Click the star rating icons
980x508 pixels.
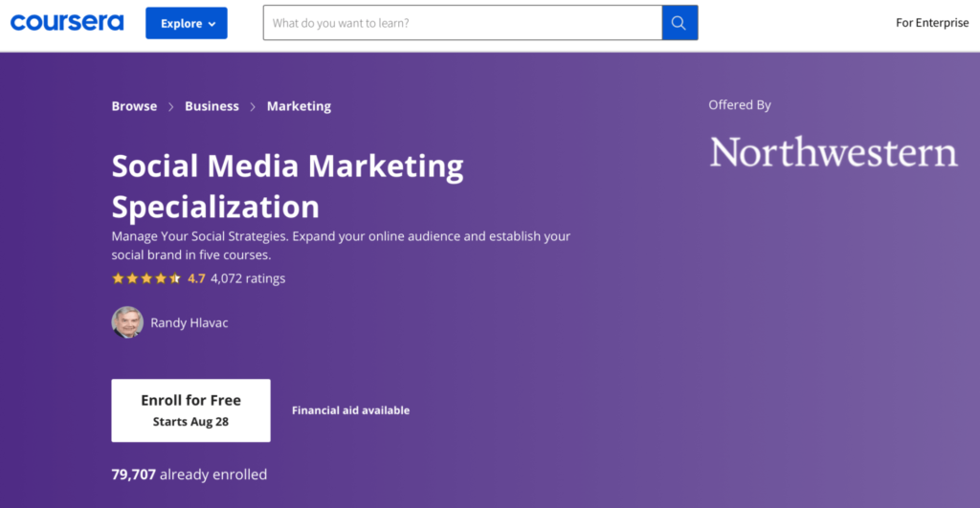pyautogui.click(x=146, y=278)
